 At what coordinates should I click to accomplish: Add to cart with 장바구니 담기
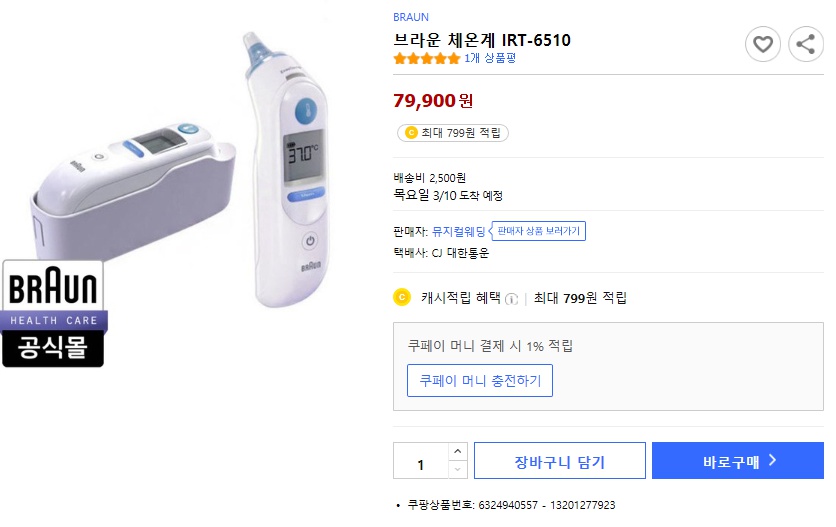[x=559, y=461]
